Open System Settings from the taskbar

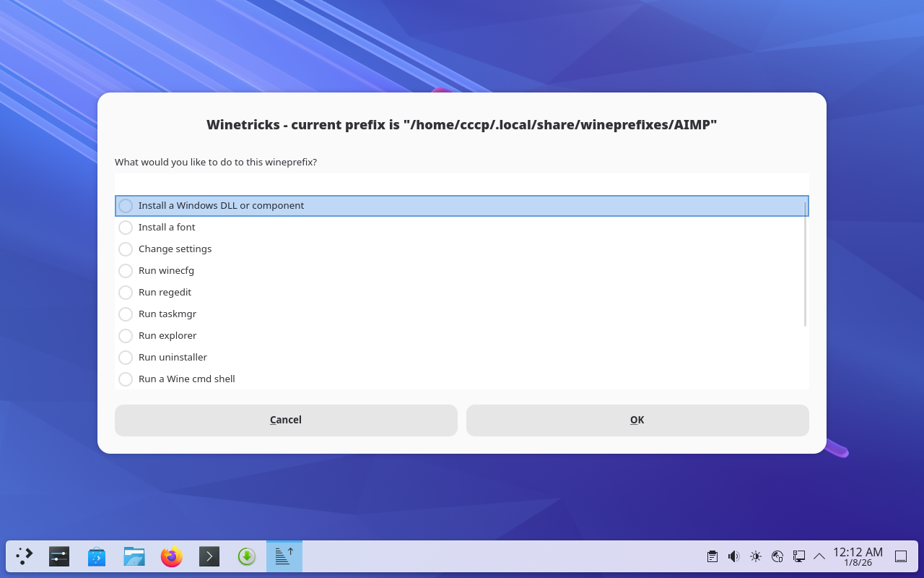tap(59, 556)
